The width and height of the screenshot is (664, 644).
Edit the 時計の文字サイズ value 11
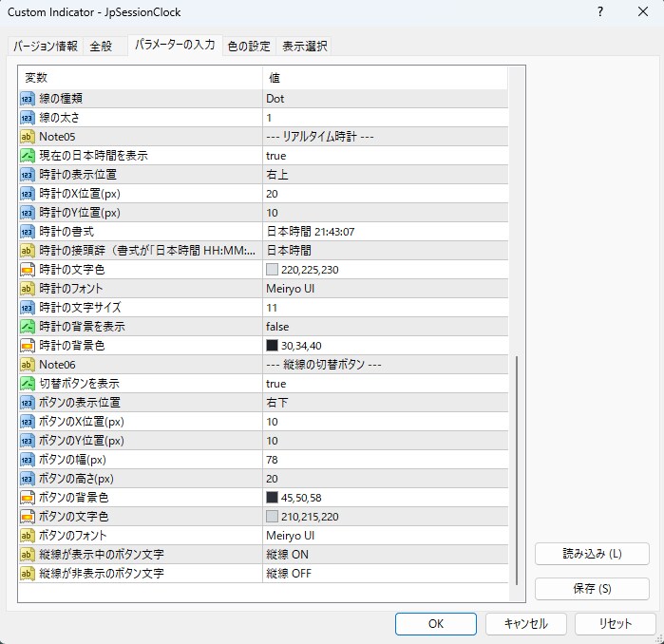tap(385, 308)
